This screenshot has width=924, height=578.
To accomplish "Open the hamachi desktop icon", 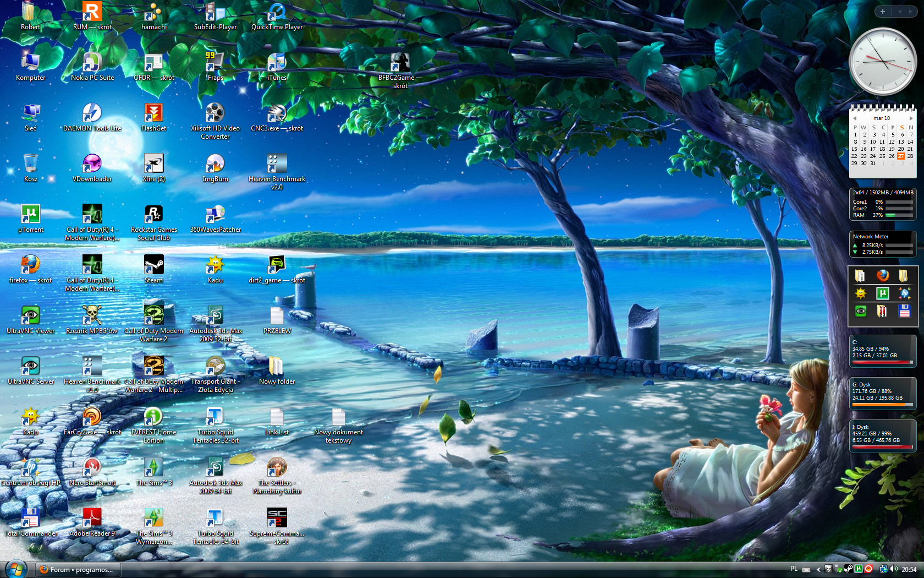I will (153, 12).
